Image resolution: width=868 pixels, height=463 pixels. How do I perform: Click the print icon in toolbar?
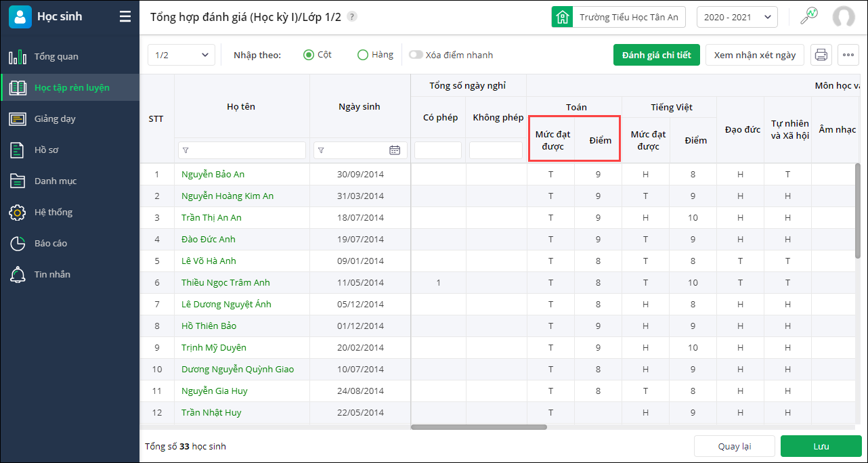point(821,55)
